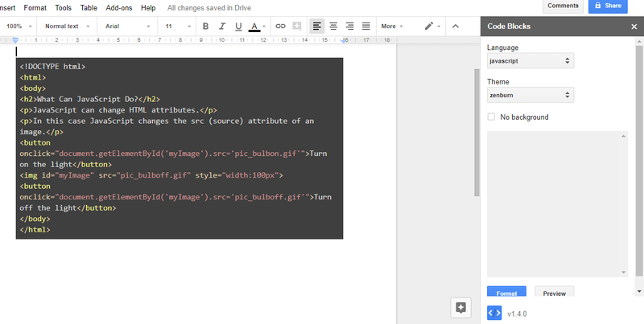
Task: Left-align the text
Action: [316, 27]
